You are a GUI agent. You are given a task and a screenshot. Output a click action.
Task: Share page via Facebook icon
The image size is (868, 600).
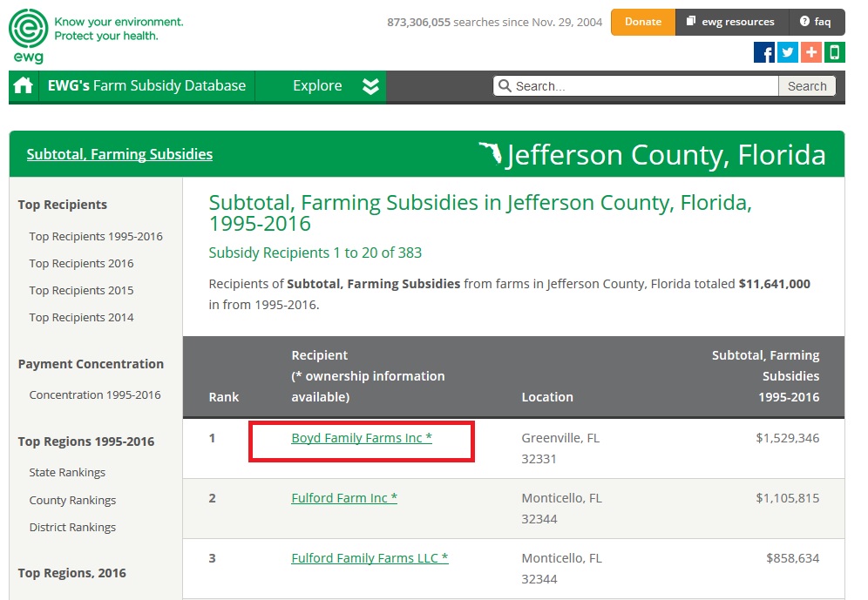764,52
